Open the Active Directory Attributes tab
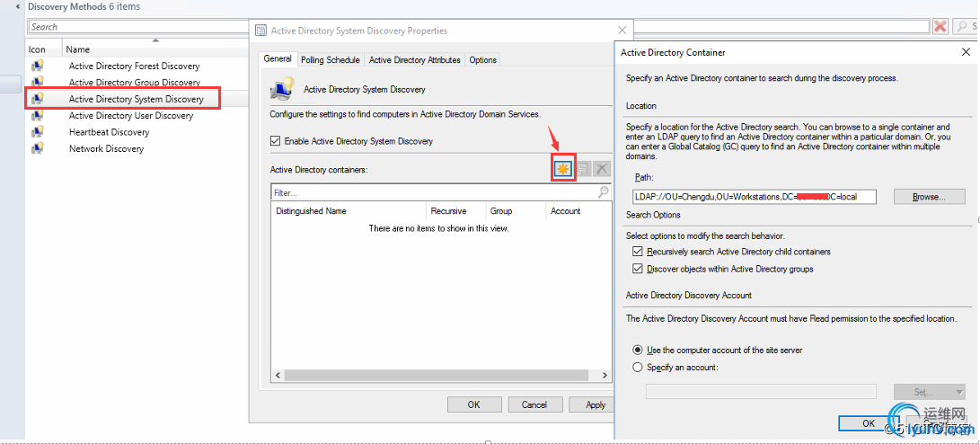This screenshot has width=980, height=444. point(415,60)
